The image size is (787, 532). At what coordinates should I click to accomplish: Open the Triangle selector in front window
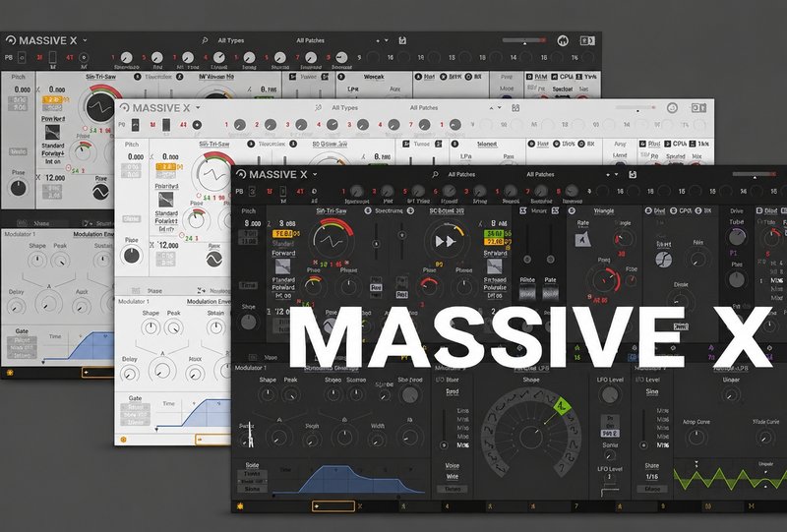604,210
